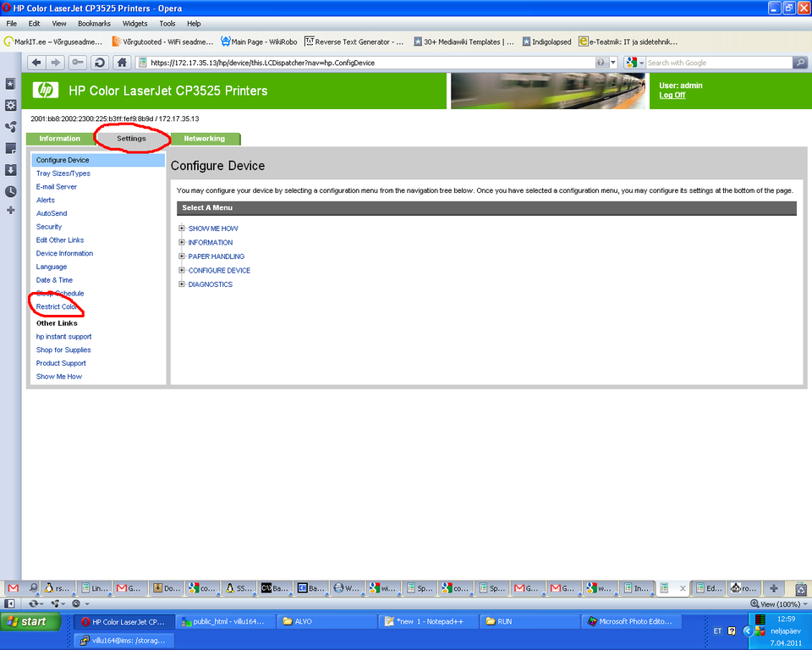Open the Restrict Color link
This screenshot has height=650, width=812.
coord(57,306)
